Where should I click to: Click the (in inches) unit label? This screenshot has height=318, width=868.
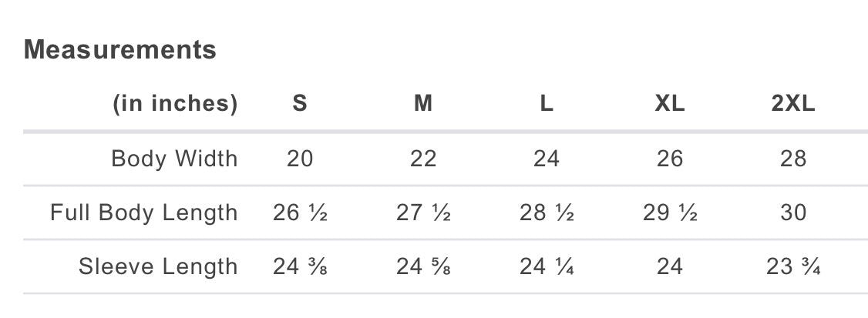(175, 104)
